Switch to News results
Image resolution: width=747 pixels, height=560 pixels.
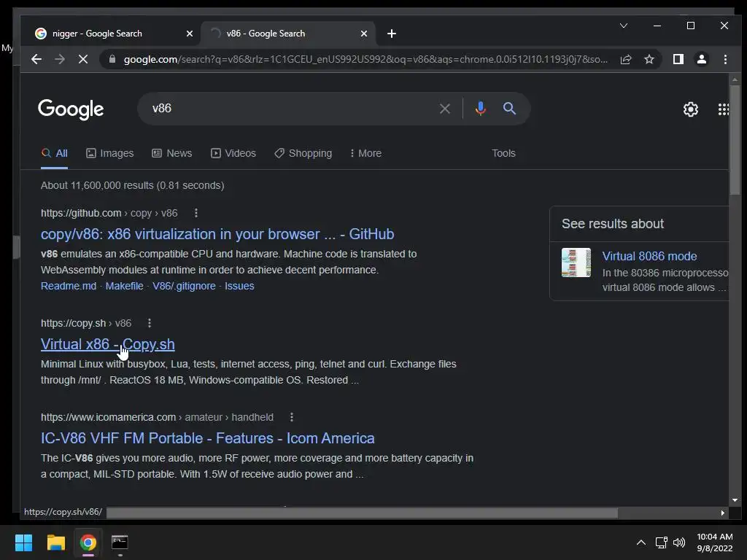coord(172,153)
